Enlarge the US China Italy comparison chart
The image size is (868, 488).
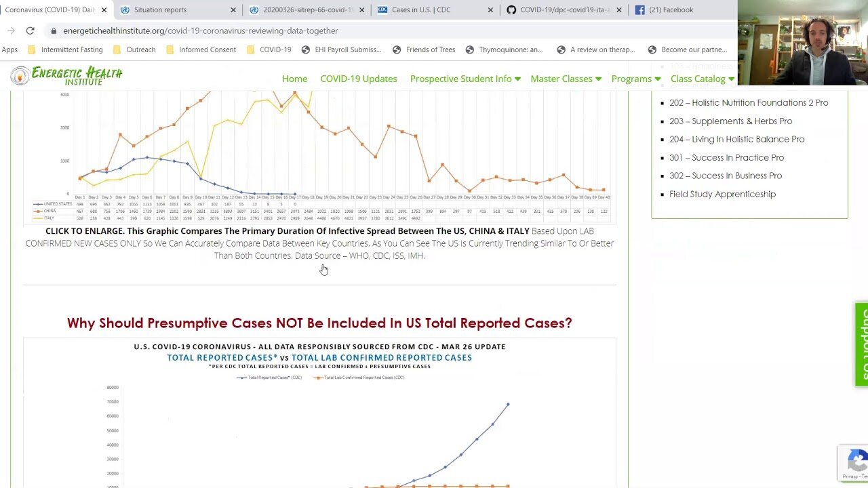[319, 156]
